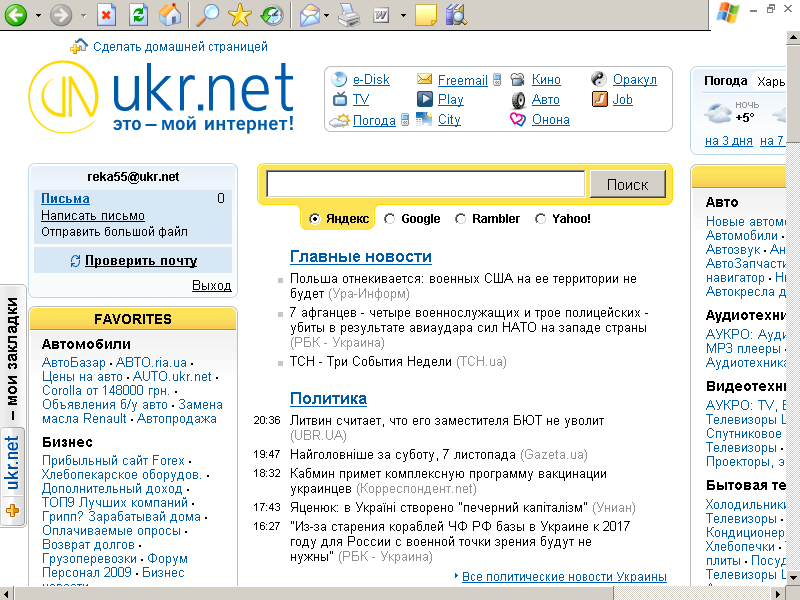Click into the search text field
This screenshot has width=800, height=600.
pyautogui.click(x=426, y=184)
